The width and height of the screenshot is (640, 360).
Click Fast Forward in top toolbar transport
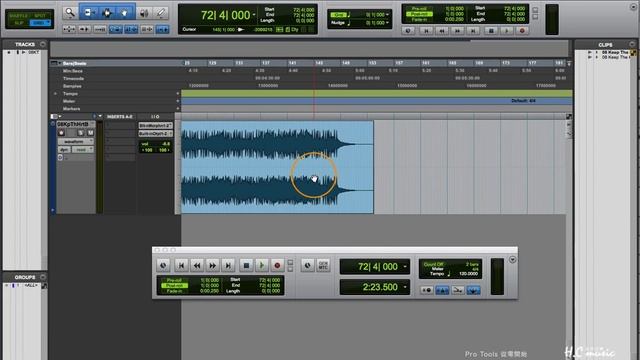click(x=457, y=31)
